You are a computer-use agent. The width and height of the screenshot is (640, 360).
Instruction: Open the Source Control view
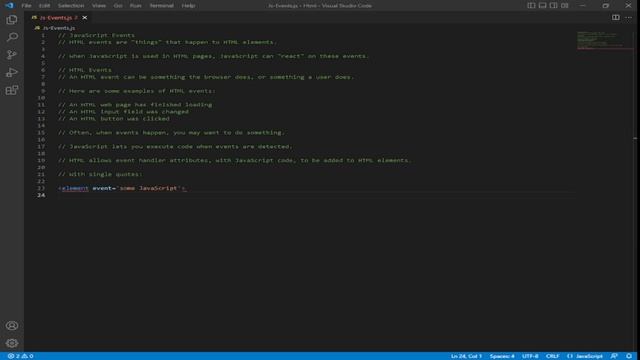[12, 55]
